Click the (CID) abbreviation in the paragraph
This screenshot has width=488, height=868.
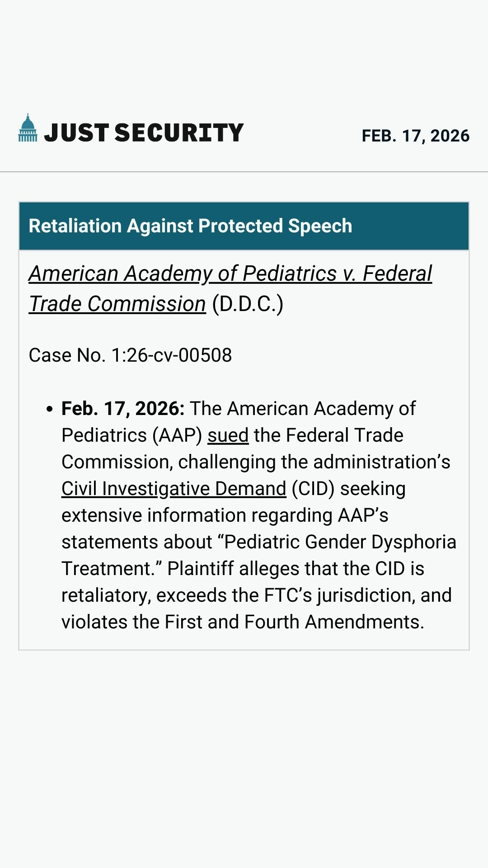(313, 489)
